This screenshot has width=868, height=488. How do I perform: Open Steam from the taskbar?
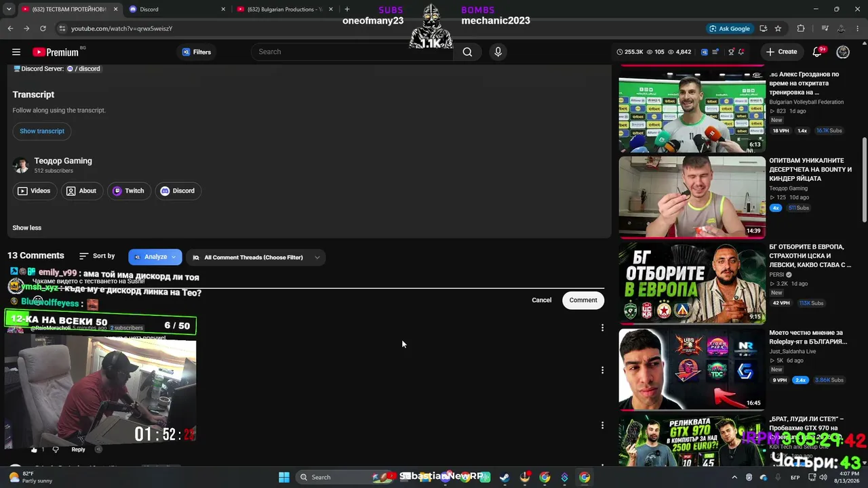505,477
